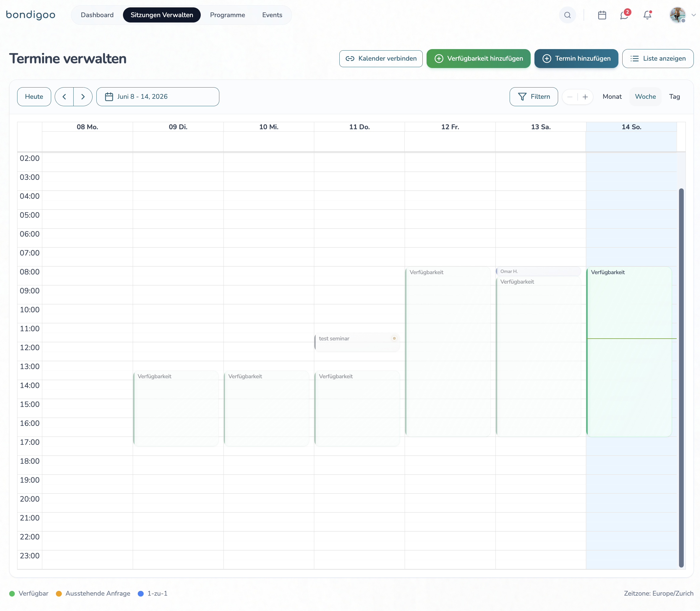Viewport: 700px width, 611px height.
Task: Open the Events tab
Action: [272, 15]
